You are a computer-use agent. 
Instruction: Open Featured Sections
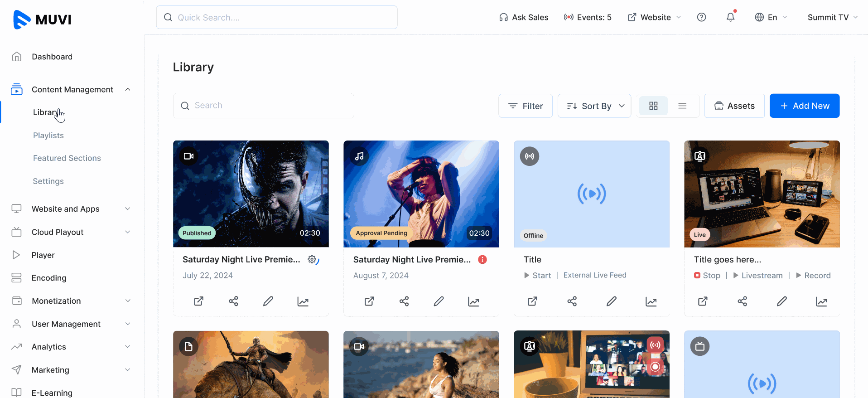67,158
